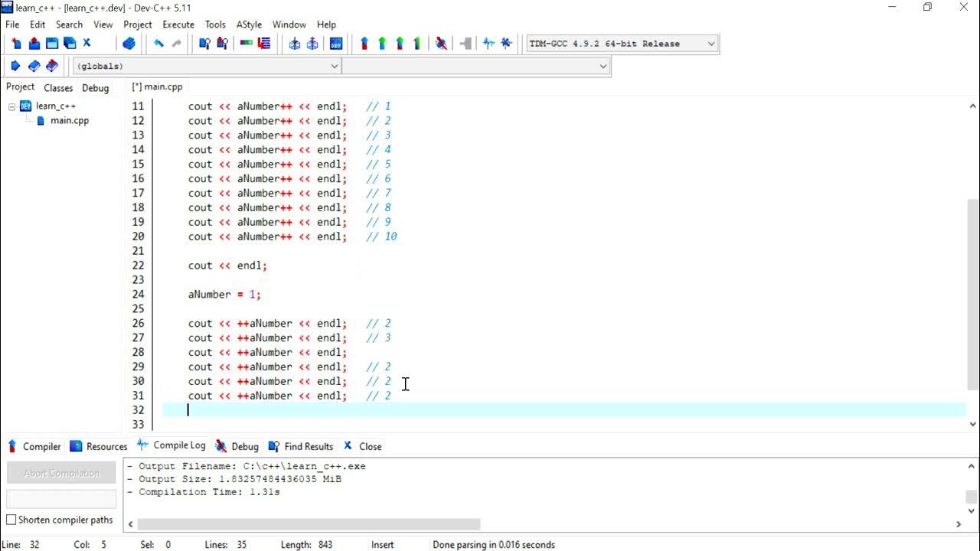The width and height of the screenshot is (980, 551).
Task: Click the 'Output Filename' log line
Action: point(246,466)
